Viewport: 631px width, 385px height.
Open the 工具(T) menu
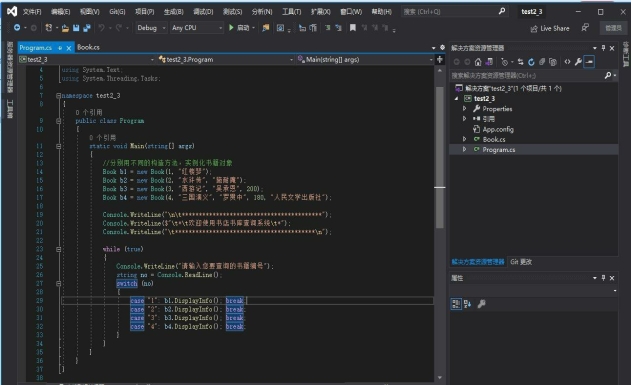(x=291, y=12)
